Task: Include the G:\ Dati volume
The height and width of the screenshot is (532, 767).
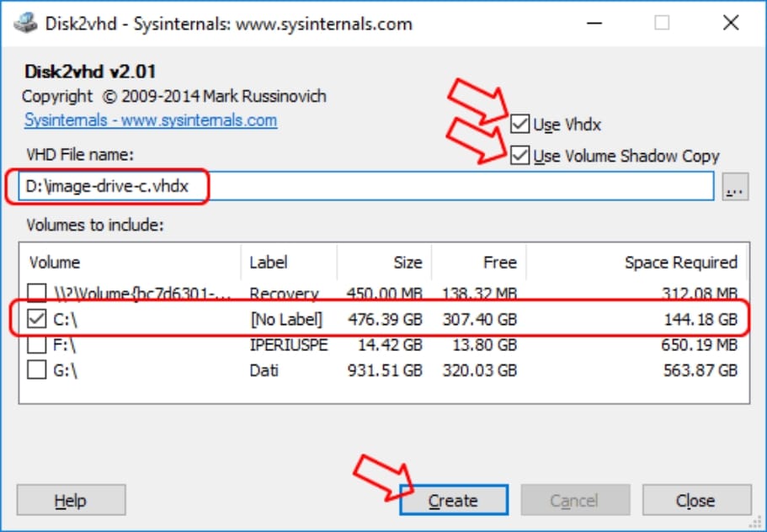Action: pyautogui.click(x=38, y=370)
